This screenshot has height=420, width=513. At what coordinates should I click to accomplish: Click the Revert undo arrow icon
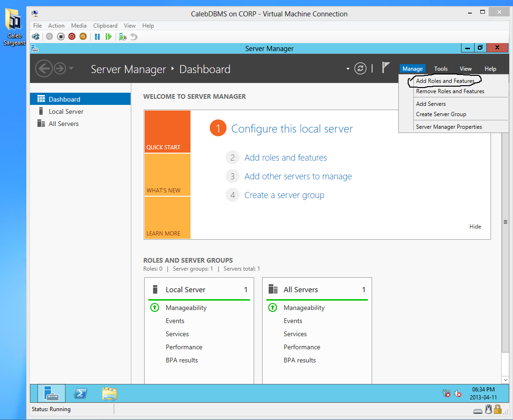click(134, 37)
